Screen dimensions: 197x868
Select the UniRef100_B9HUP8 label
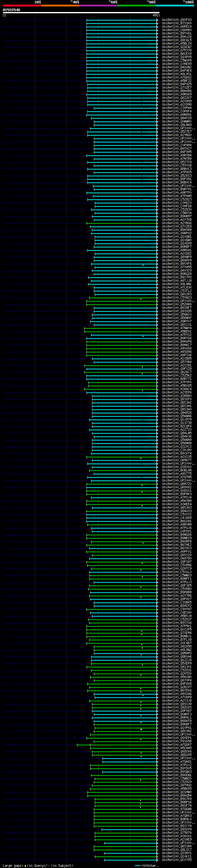(177, 342)
